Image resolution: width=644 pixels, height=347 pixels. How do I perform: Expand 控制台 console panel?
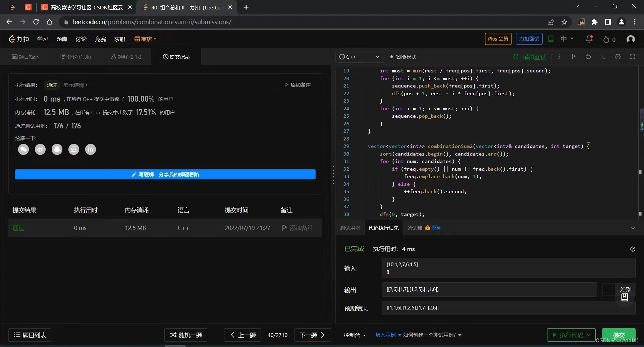355,335
